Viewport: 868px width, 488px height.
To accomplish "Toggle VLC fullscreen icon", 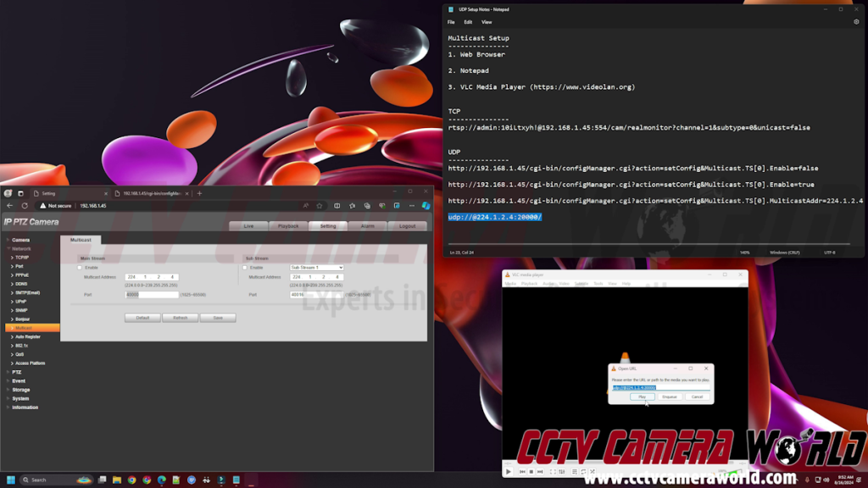I will pos(553,472).
